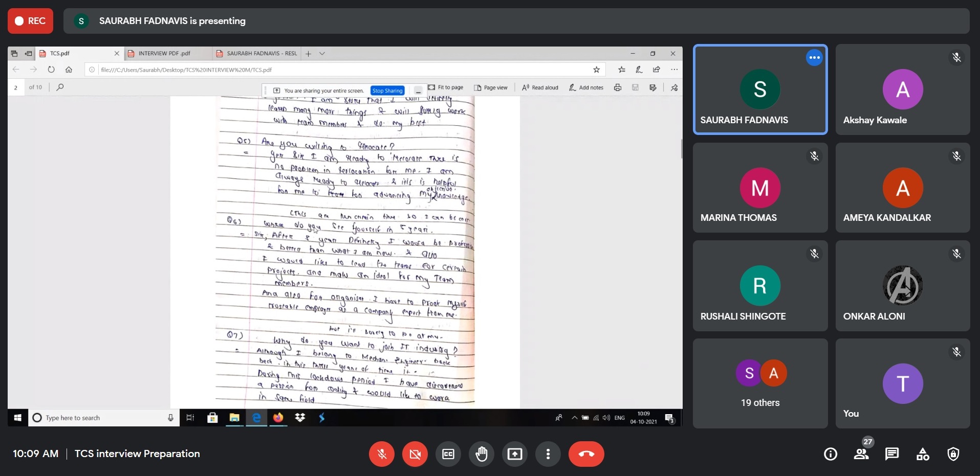This screenshot has height=476, width=980.
Task: Turn on microphone in Meet
Action: (x=382, y=454)
